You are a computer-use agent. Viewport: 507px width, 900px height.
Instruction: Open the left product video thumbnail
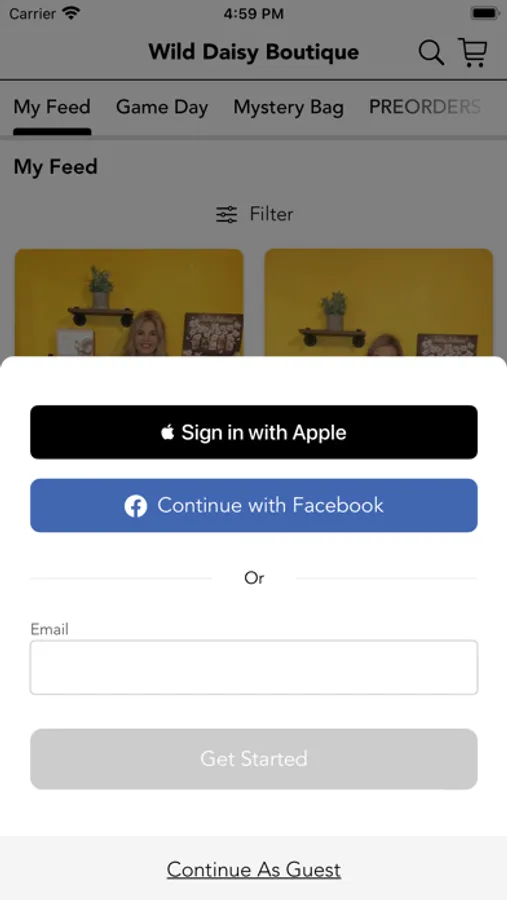coord(129,302)
